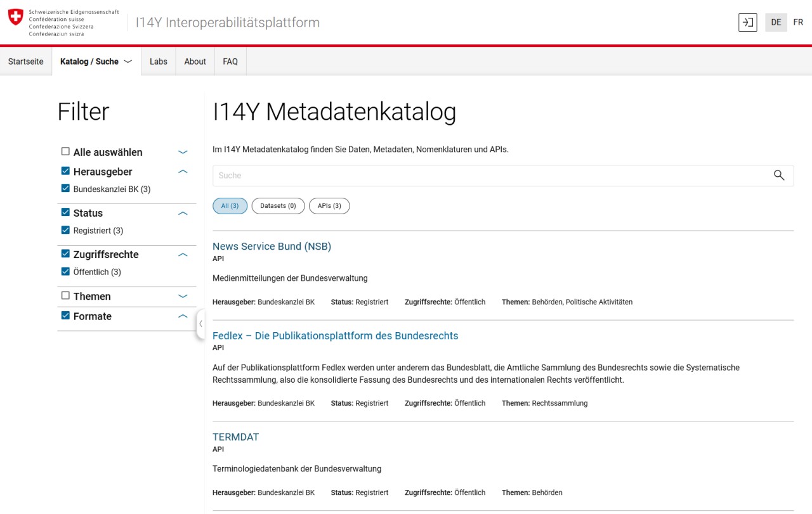
Task: Switch language to FR
Action: point(798,22)
